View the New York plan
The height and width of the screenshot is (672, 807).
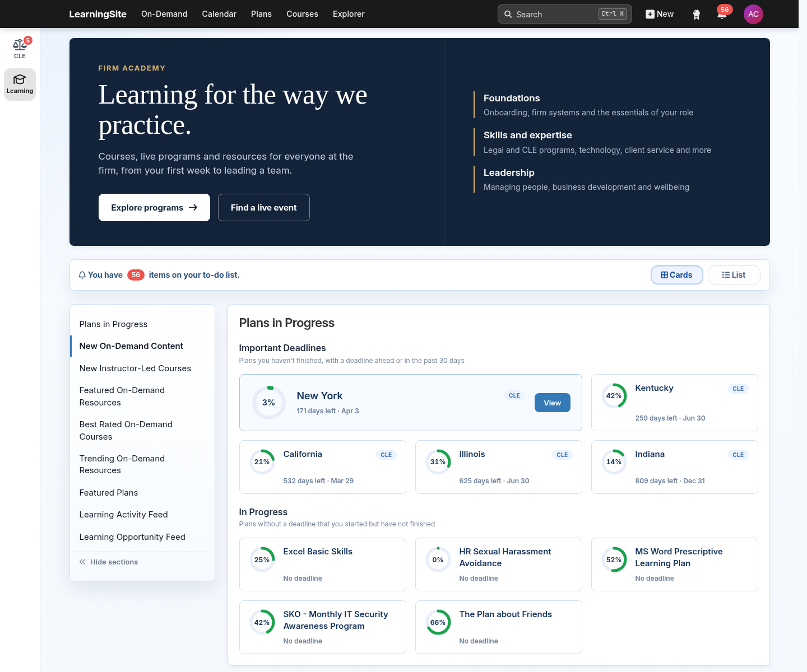(x=552, y=403)
